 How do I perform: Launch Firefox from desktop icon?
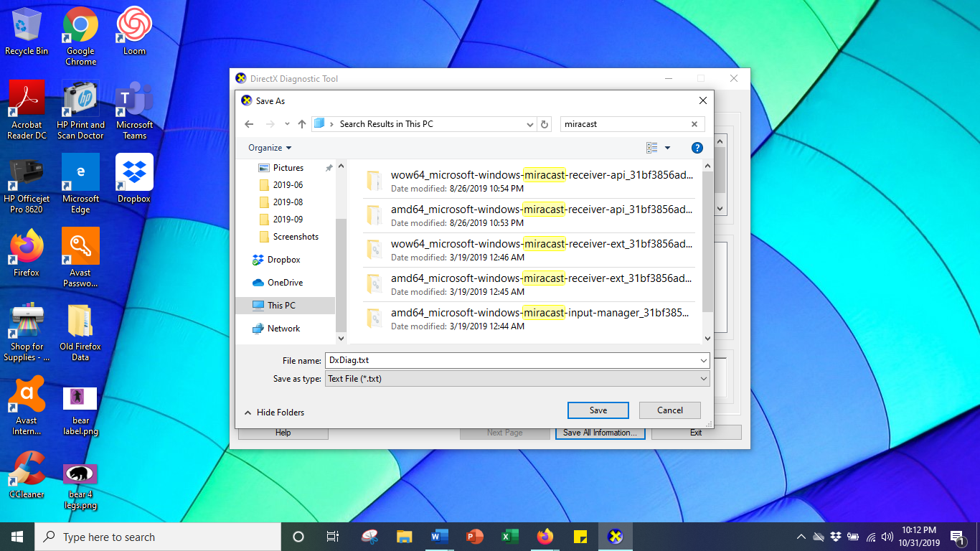[x=27, y=252]
